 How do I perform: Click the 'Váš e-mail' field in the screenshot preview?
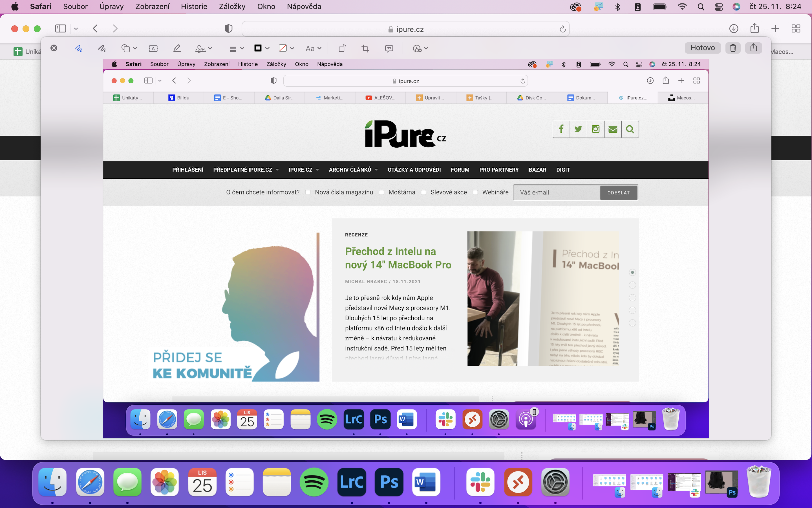557,193
